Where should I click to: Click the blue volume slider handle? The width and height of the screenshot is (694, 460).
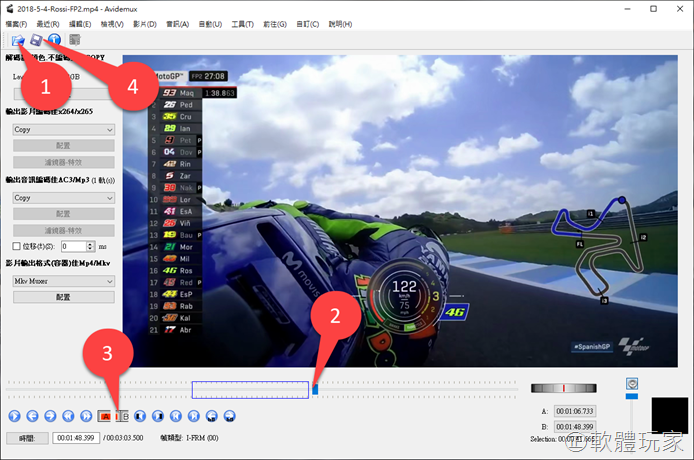[631, 384]
